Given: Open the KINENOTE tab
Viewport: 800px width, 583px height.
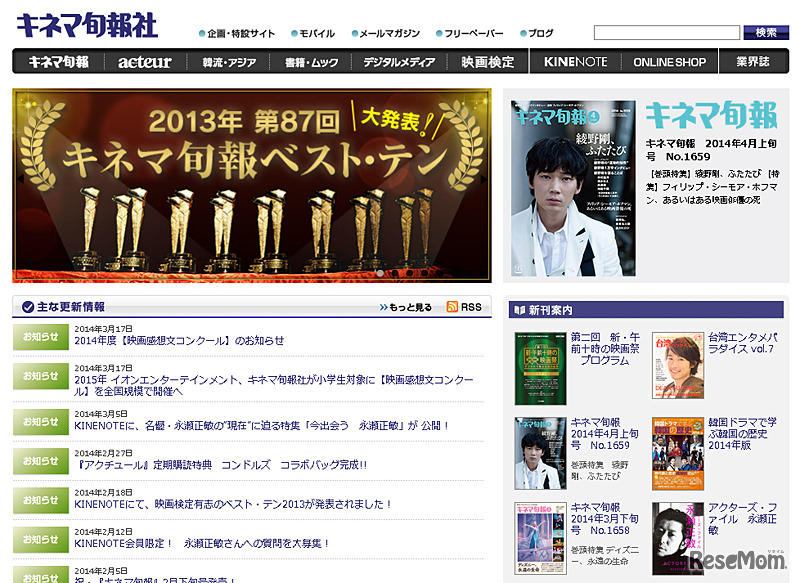Looking at the screenshot, I should [575, 61].
